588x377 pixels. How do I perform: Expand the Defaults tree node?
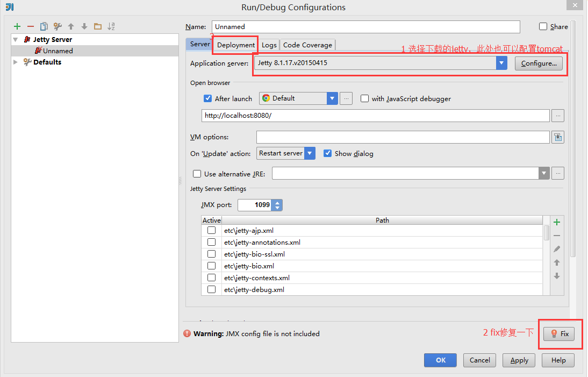[16, 62]
